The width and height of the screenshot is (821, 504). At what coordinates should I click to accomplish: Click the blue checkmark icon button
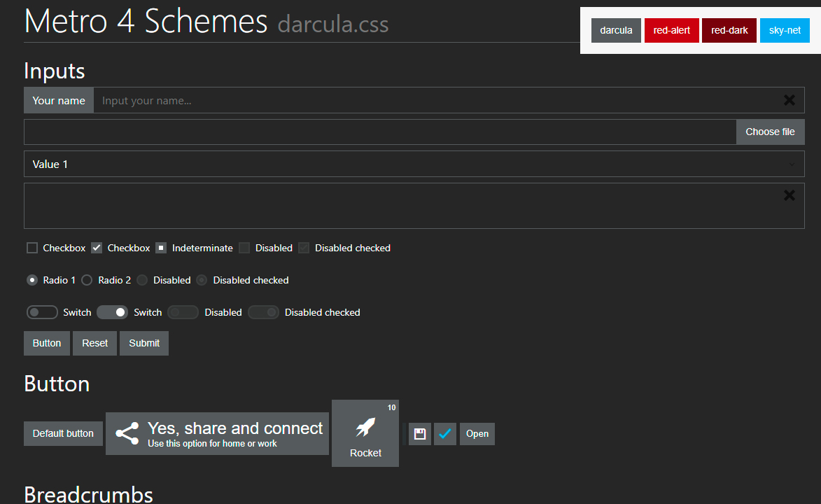point(445,434)
